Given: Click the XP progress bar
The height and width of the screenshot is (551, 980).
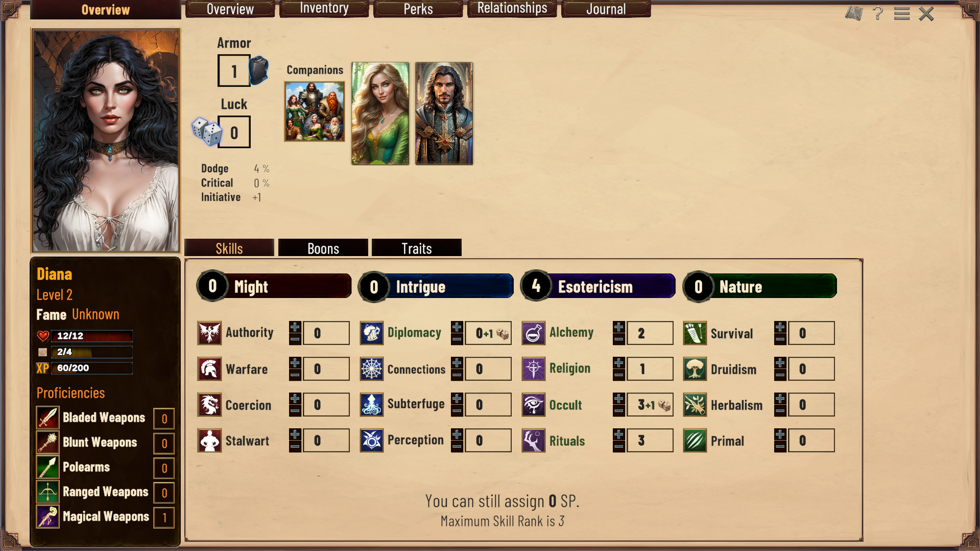Looking at the screenshot, I should 92,368.
